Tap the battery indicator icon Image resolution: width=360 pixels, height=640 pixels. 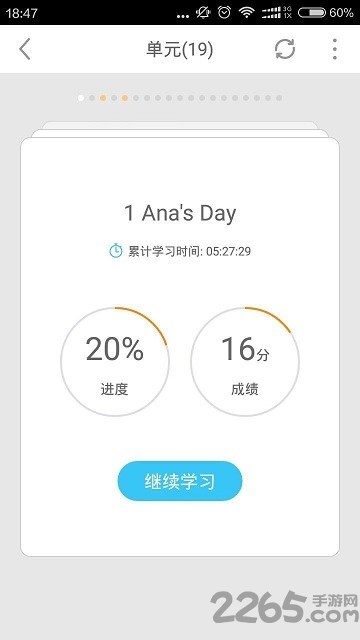(x=312, y=13)
